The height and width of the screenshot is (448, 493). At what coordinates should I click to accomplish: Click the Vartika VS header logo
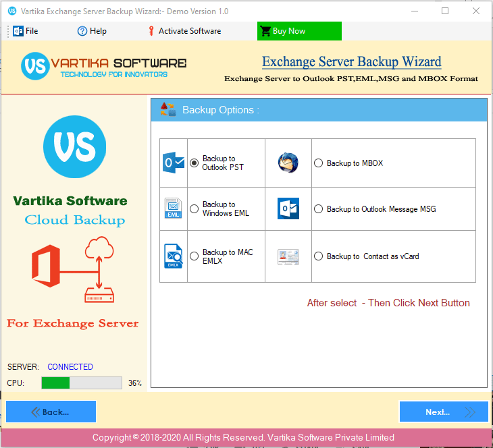[35, 66]
